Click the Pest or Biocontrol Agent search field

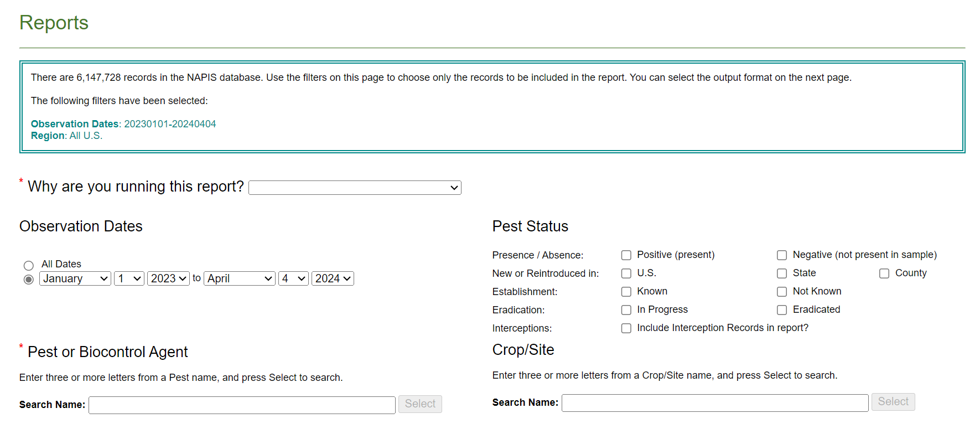tap(242, 405)
